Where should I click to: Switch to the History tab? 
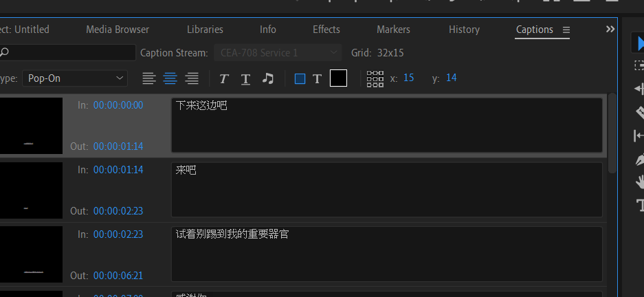tap(464, 30)
